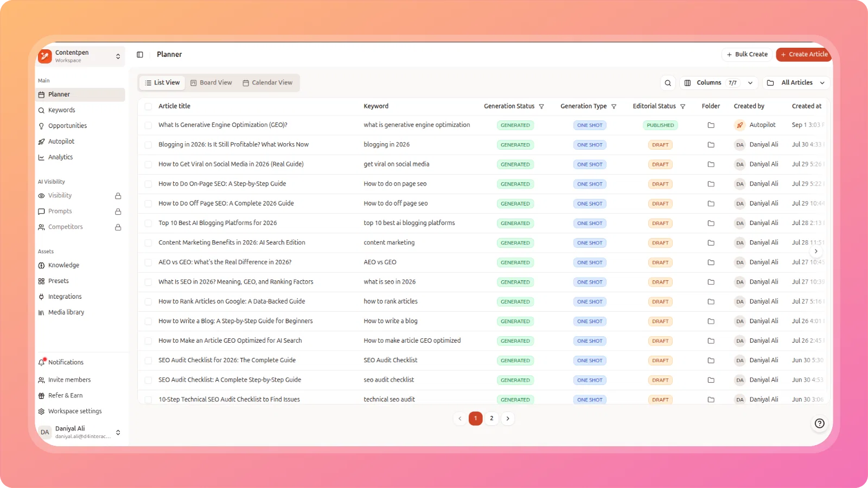Image resolution: width=868 pixels, height=488 pixels.
Task: Go to Analytics in the sidebar
Action: [x=80, y=157]
